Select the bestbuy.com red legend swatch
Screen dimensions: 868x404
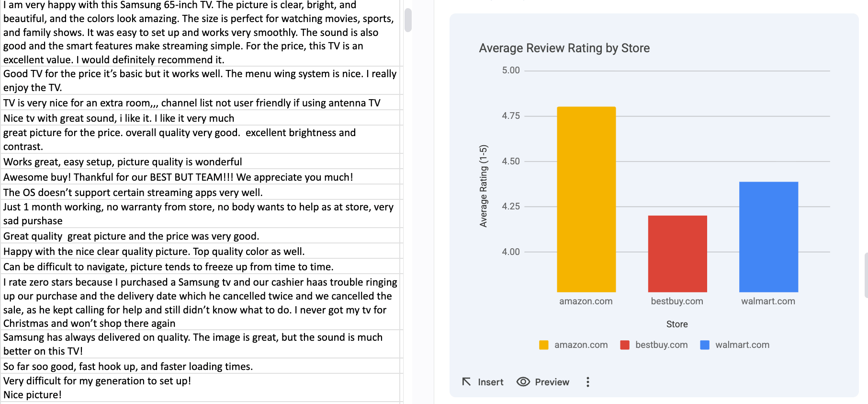click(x=625, y=345)
